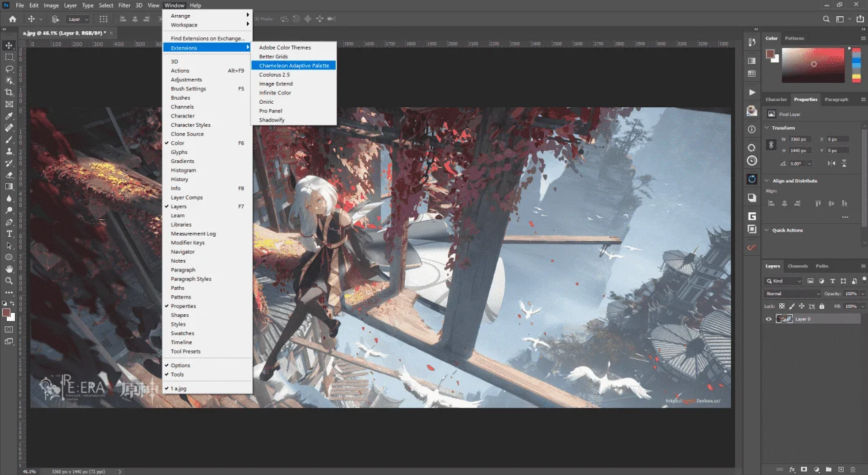Image resolution: width=868 pixels, height=475 pixels.
Task: Select the Rectangular Marquee tool
Action: point(9,57)
